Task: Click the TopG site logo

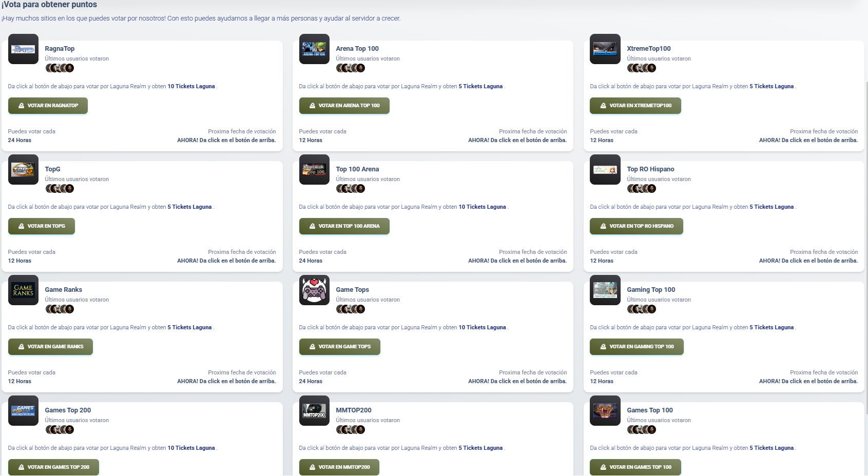Action: click(x=23, y=170)
